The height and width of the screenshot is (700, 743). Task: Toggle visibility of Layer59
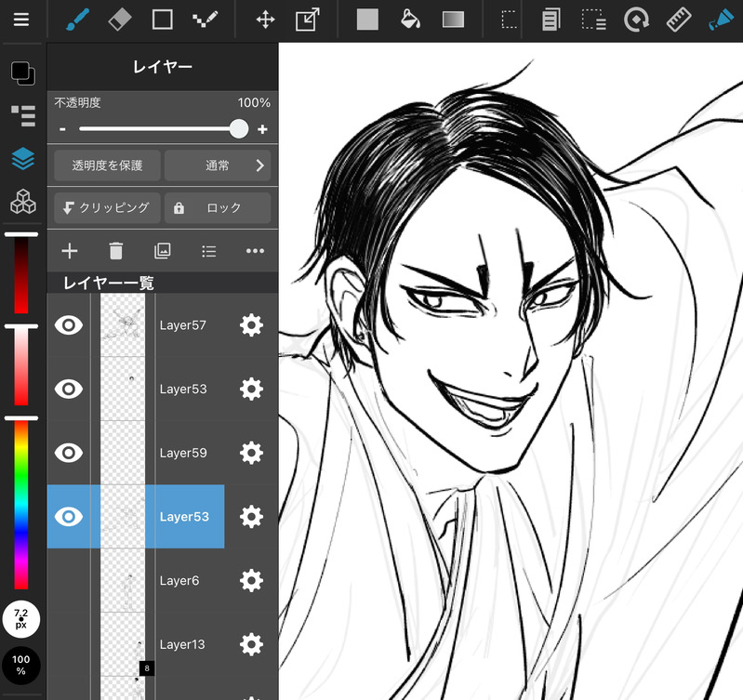pyautogui.click(x=69, y=453)
